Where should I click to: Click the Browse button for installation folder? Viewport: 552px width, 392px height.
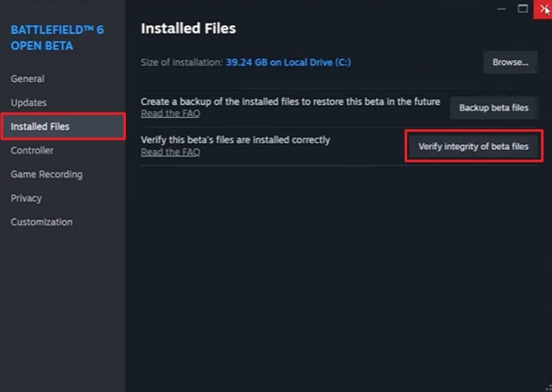coord(510,62)
